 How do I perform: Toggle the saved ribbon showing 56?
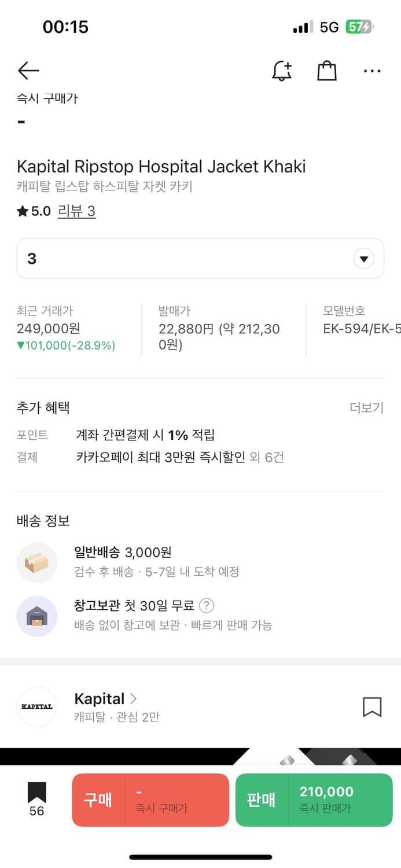(36, 799)
